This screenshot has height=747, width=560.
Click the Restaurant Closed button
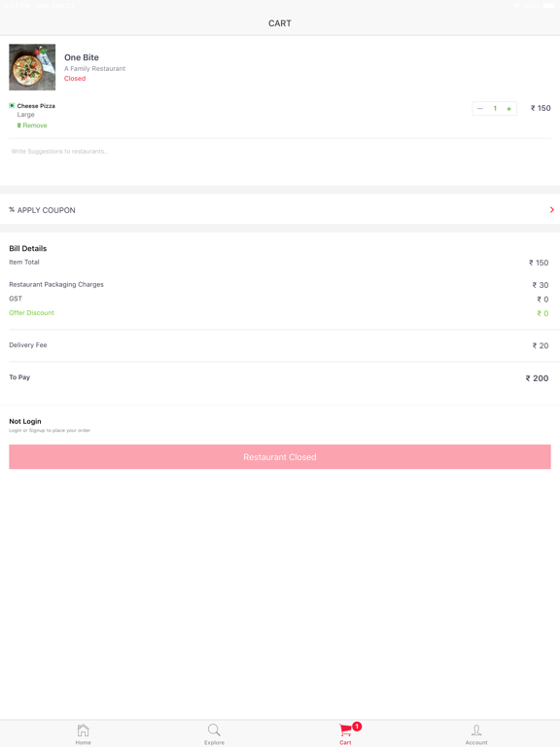pyautogui.click(x=280, y=457)
